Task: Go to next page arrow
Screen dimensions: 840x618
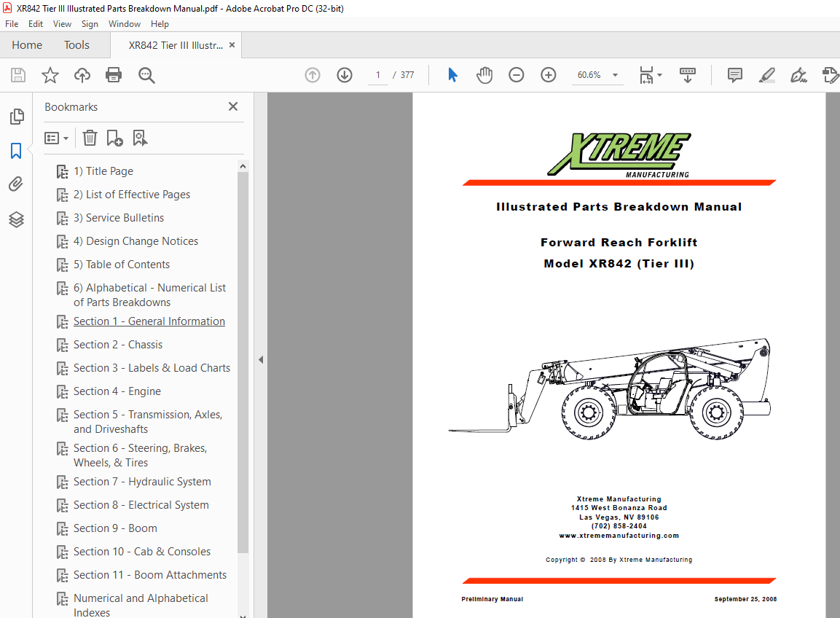Action: [345, 75]
